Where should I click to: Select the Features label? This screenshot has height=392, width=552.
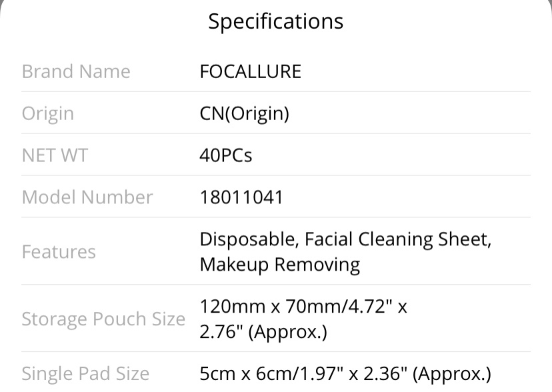(59, 252)
